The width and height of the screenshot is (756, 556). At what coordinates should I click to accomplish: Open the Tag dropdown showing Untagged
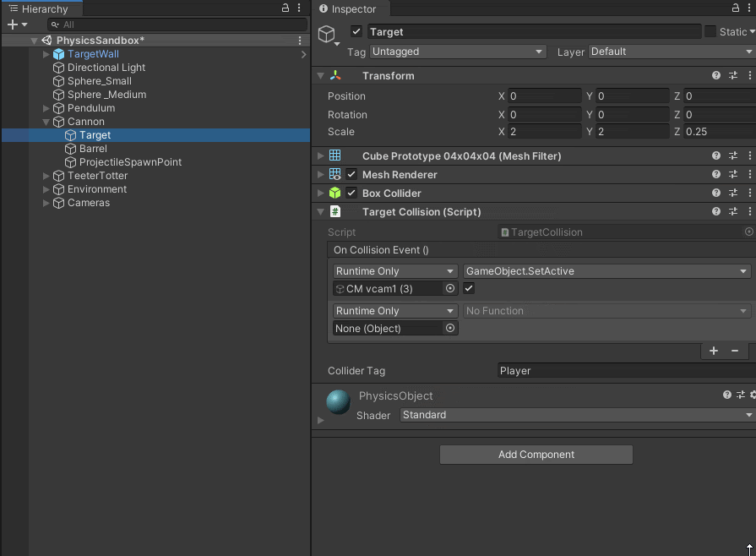tap(458, 52)
